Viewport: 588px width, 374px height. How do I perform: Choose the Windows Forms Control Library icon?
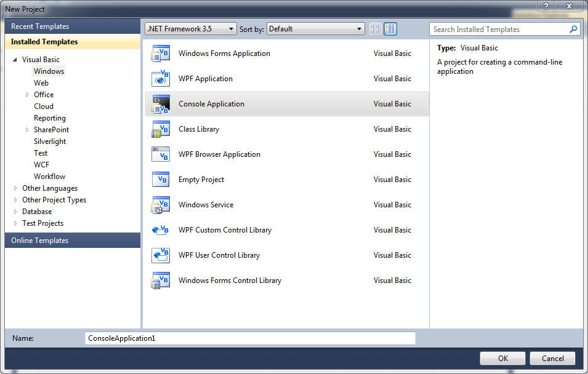pyautogui.click(x=161, y=280)
